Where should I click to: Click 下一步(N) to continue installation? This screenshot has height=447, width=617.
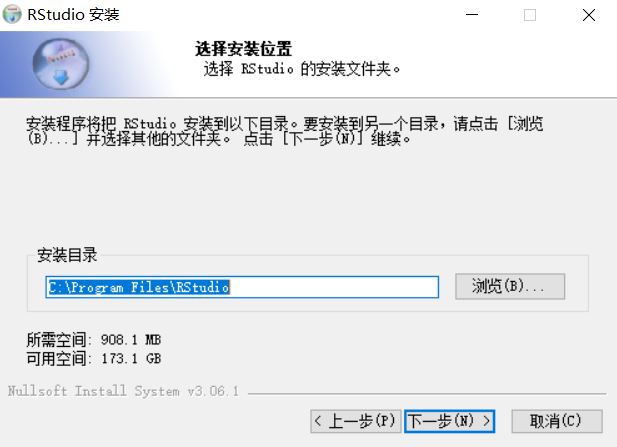pos(449,421)
